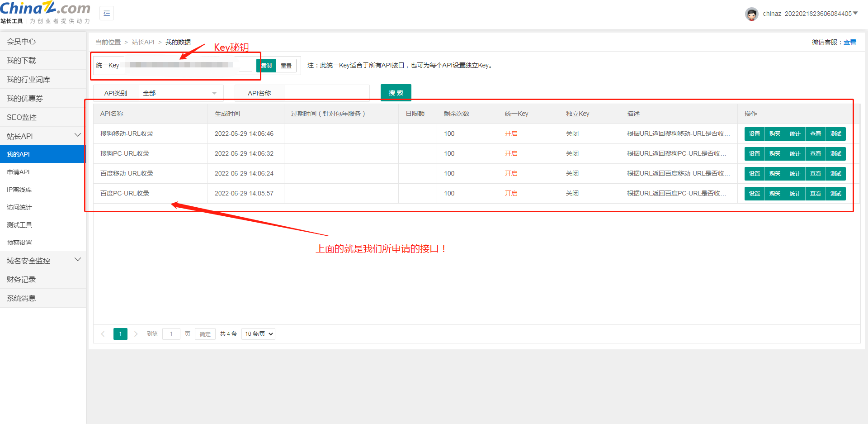
Task: Select page 1 in pagination
Action: (120, 334)
